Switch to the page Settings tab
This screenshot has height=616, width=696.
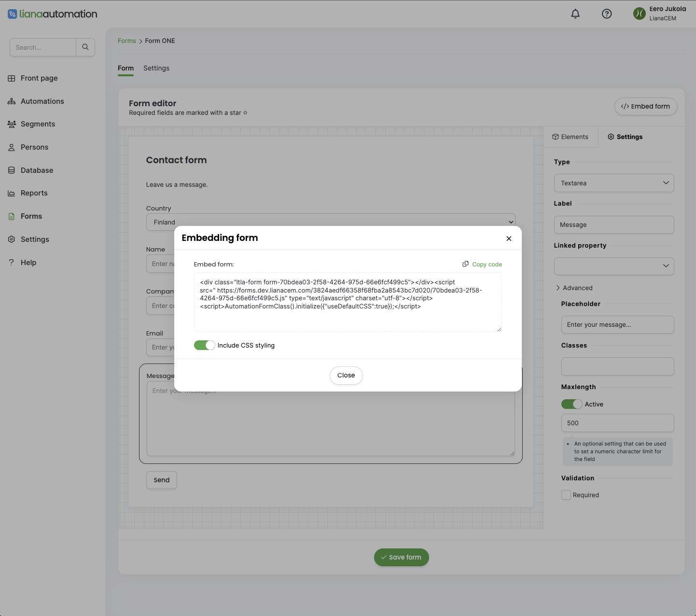point(156,68)
